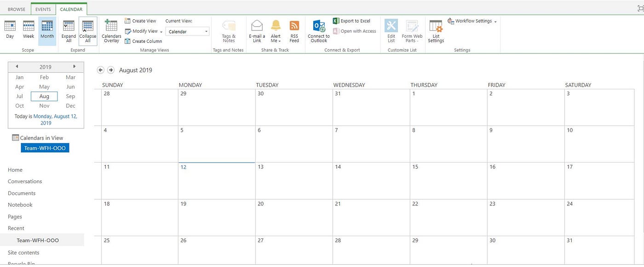Image resolution: width=644 pixels, height=267 pixels.
Task: Open Form Web Parts
Action: [x=412, y=30]
